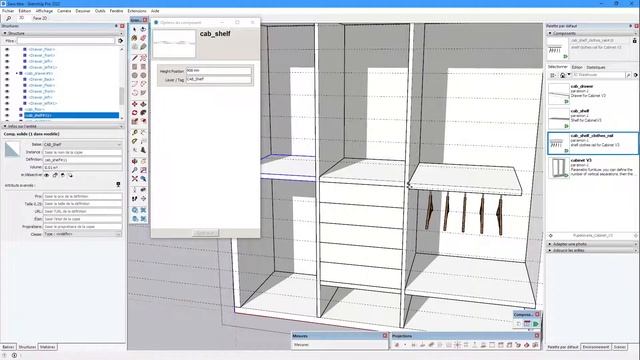Choose the Pan hand tool
Image resolution: width=640 pixels, height=360 pixels.
[143, 161]
